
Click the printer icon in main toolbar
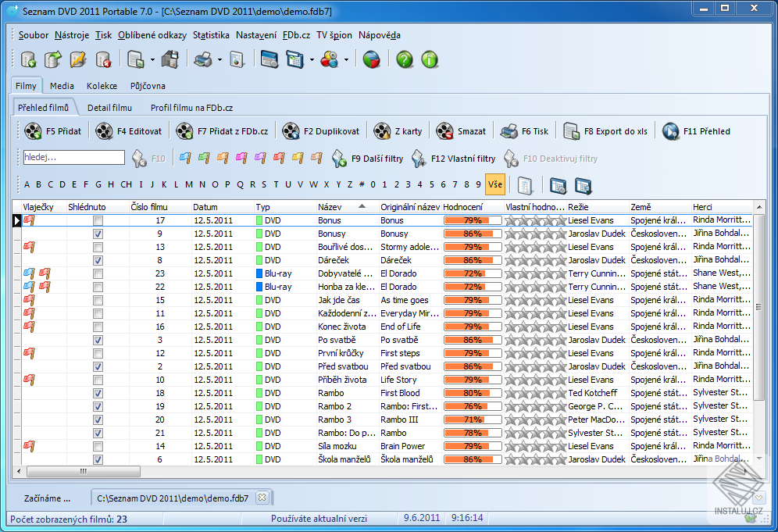click(x=203, y=60)
